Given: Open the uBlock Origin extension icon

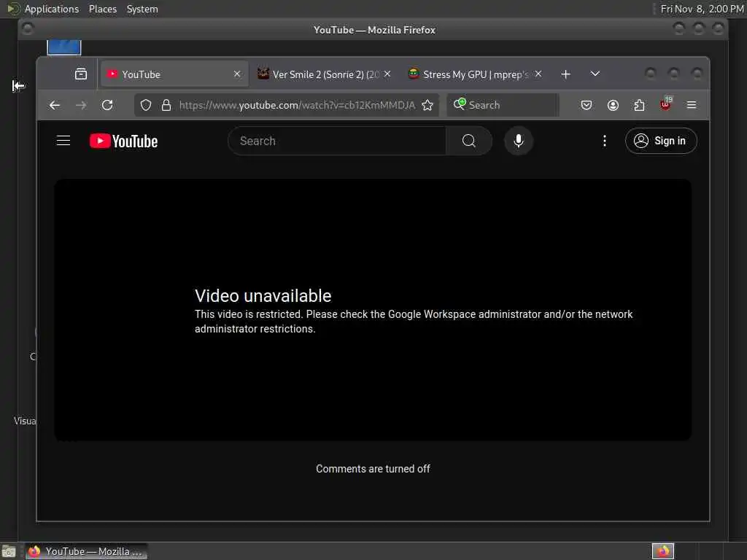Looking at the screenshot, I should [x=665, y=104].
